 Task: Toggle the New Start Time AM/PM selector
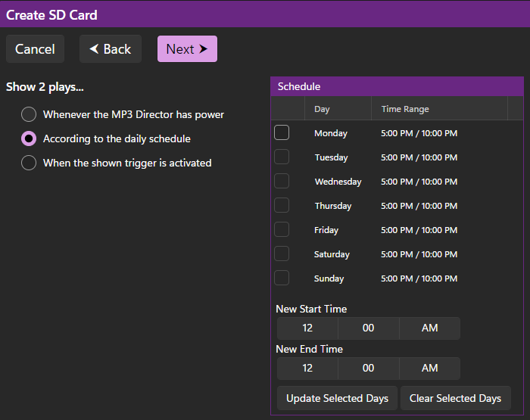pos(429,328)
